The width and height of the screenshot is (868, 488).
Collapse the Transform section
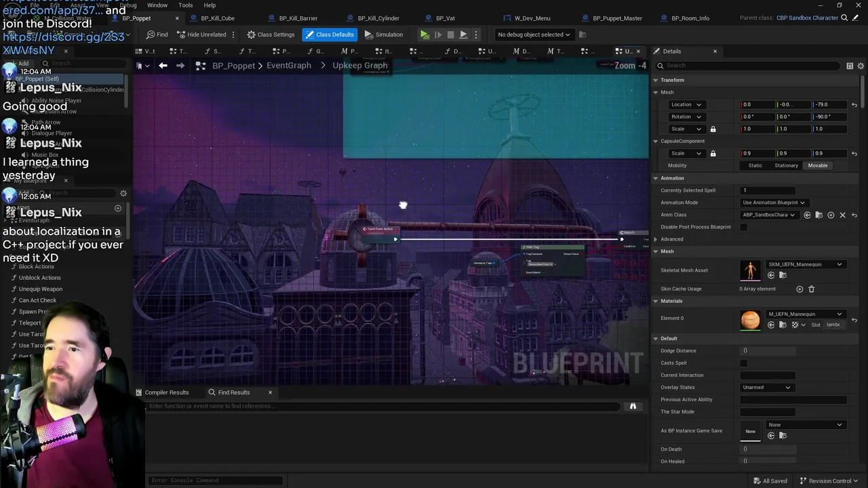[656, 80]
